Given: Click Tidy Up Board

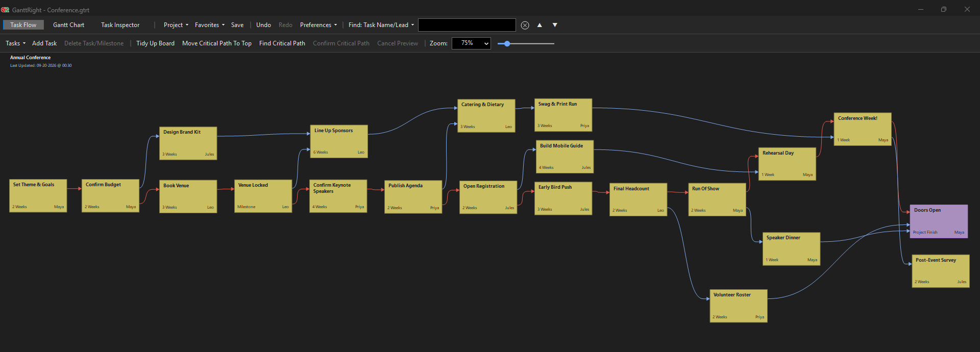Looking at the screenshot, I should [155, 43].
